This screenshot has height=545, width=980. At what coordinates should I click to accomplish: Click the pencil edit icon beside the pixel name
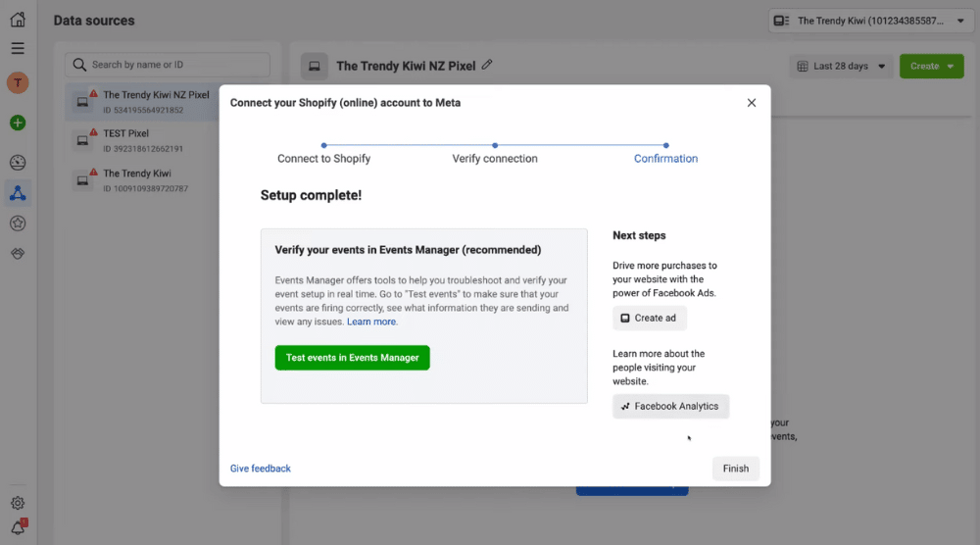487,65
